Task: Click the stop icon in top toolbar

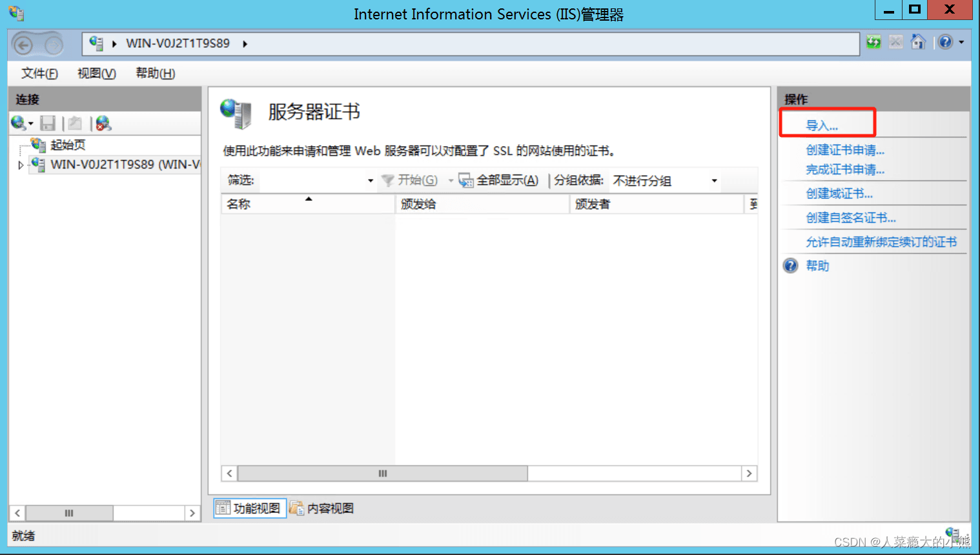Action: (x=895, y=43)
